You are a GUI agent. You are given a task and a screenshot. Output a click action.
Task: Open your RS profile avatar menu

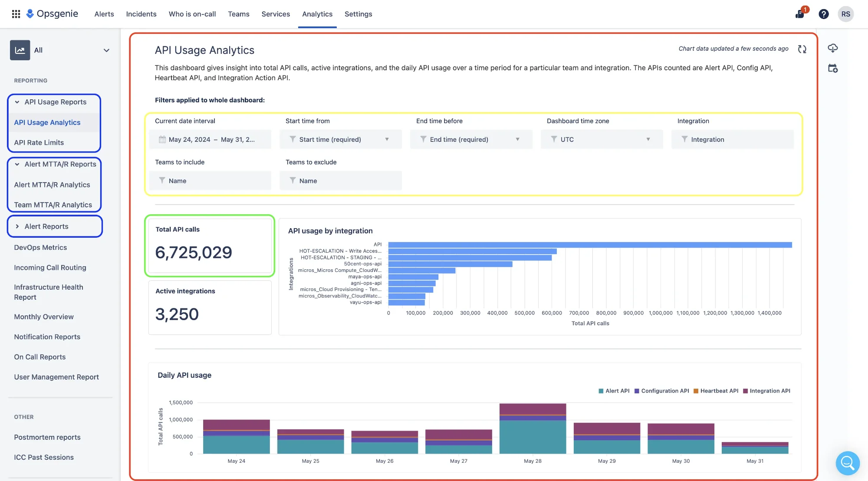coord(846,14)
